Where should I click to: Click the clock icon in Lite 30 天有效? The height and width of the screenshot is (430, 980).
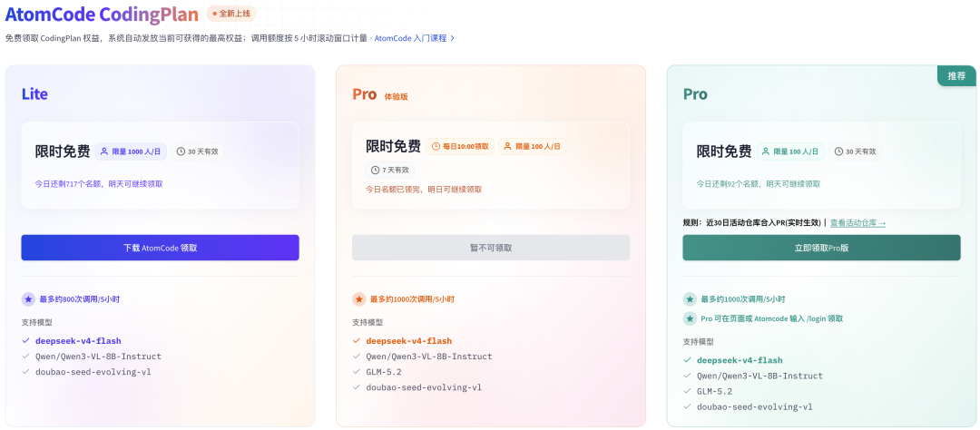181,151
